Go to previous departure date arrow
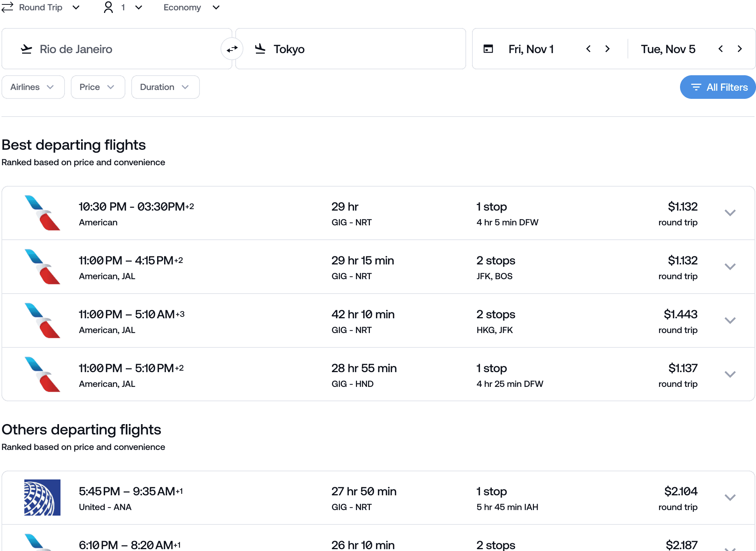 point(589,49)
